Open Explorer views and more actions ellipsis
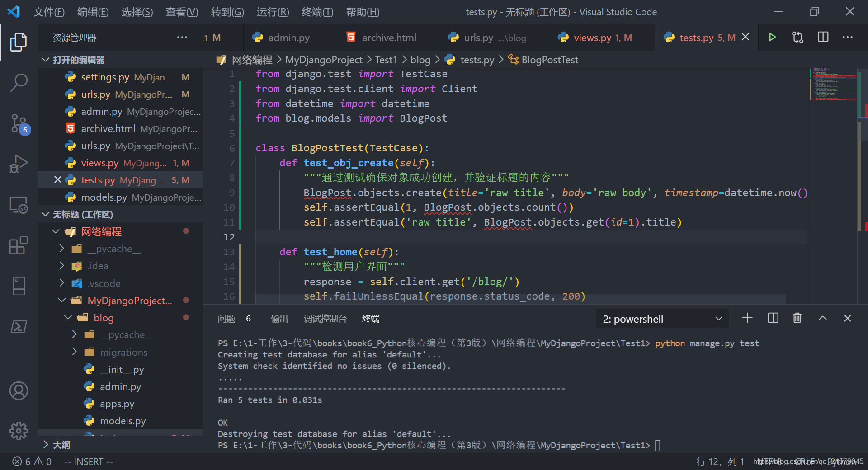The image size is (868, 470). (182, 37)
